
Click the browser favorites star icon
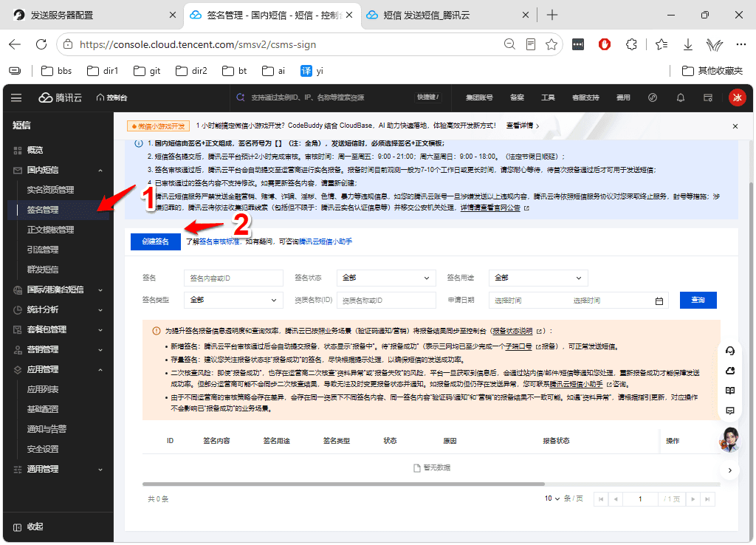click(551, 44)
